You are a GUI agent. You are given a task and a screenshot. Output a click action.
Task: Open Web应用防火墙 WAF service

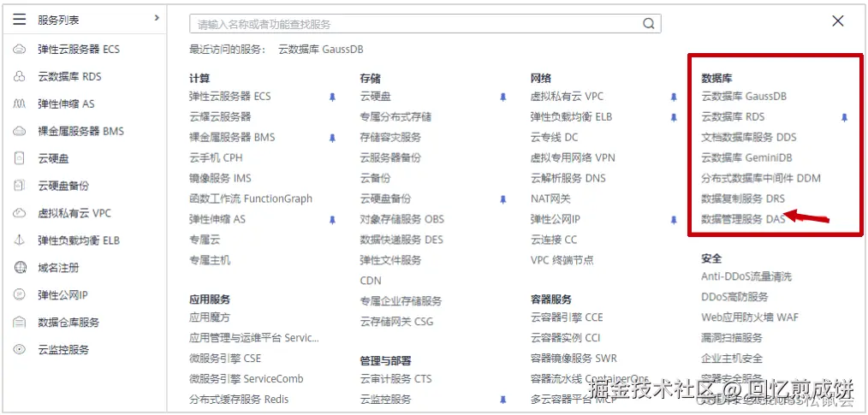pyautogui.click(x=750, y=317)
